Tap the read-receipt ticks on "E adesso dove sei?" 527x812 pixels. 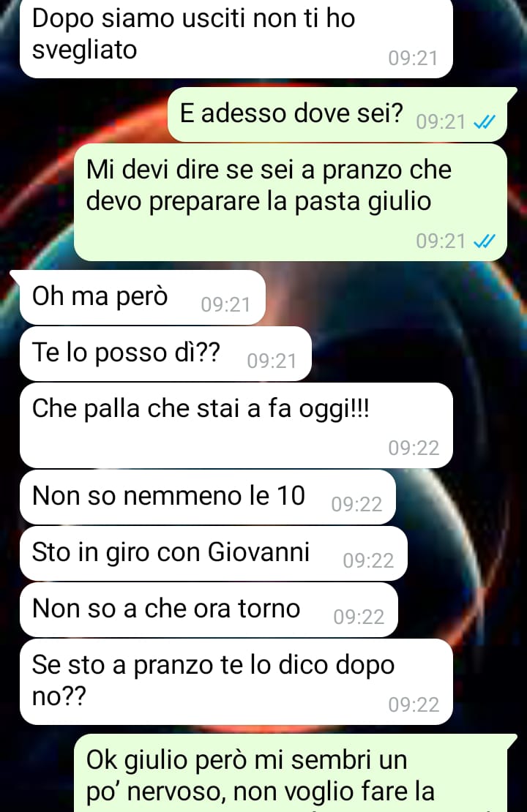click(x=485, y=121)
